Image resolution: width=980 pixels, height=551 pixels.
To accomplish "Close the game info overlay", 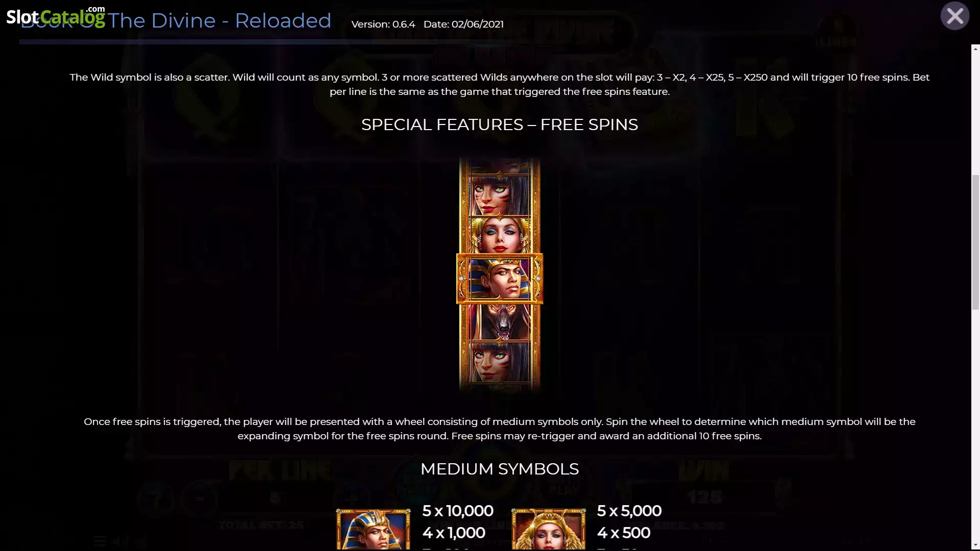I will pyautogui.click(x=954, y=16).
